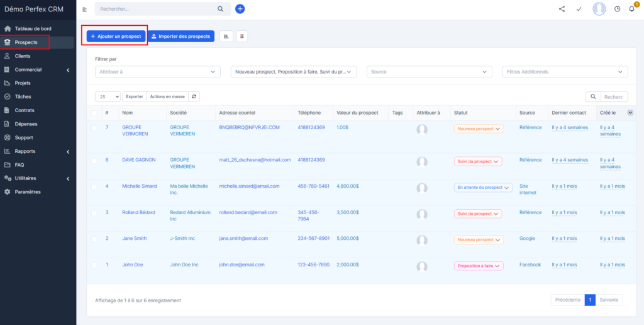Open Filtres Additionnels dropdown
This screenshot has height=325, width=644.
(565, 72)
